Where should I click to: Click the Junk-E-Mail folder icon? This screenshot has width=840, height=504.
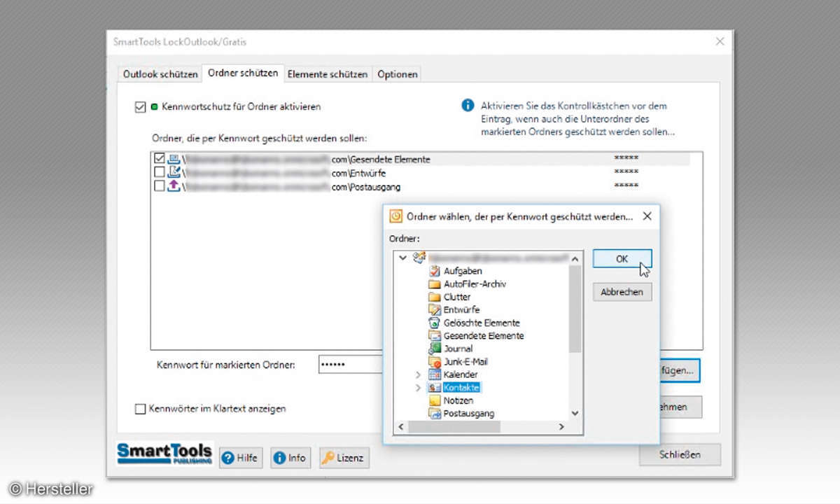click(x=435, y=361)
